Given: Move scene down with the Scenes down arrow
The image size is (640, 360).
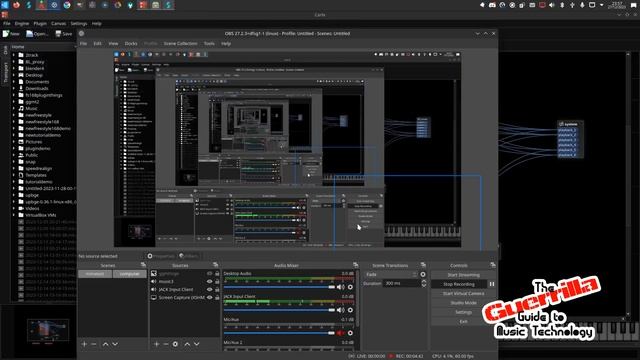Looking at the screenshot, I should (115, 344).
